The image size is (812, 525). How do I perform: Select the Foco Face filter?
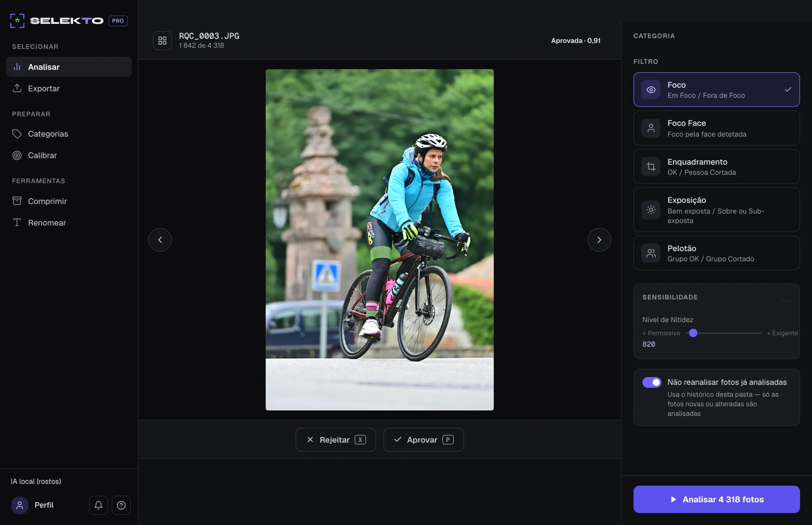(x=716, y=128)
